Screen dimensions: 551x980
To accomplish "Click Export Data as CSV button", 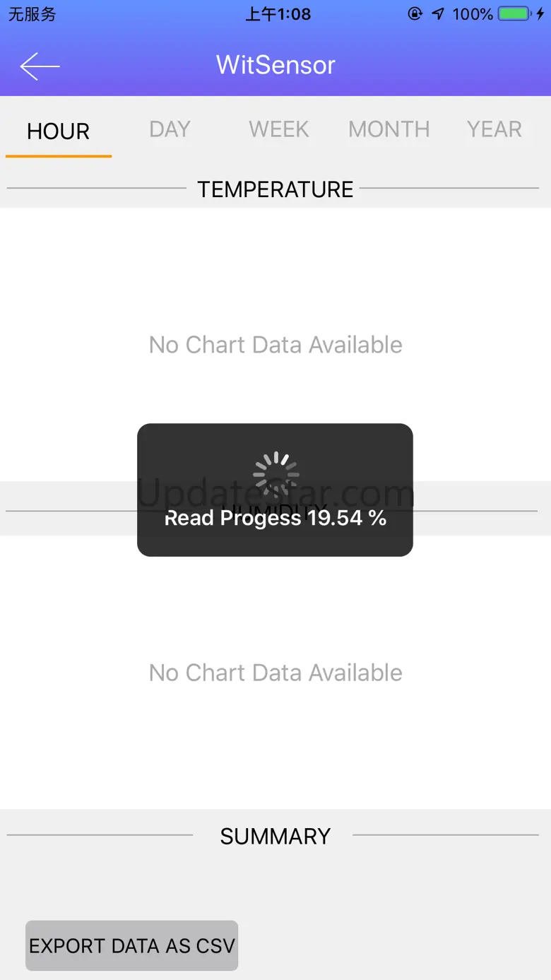I will coord(132,945).
